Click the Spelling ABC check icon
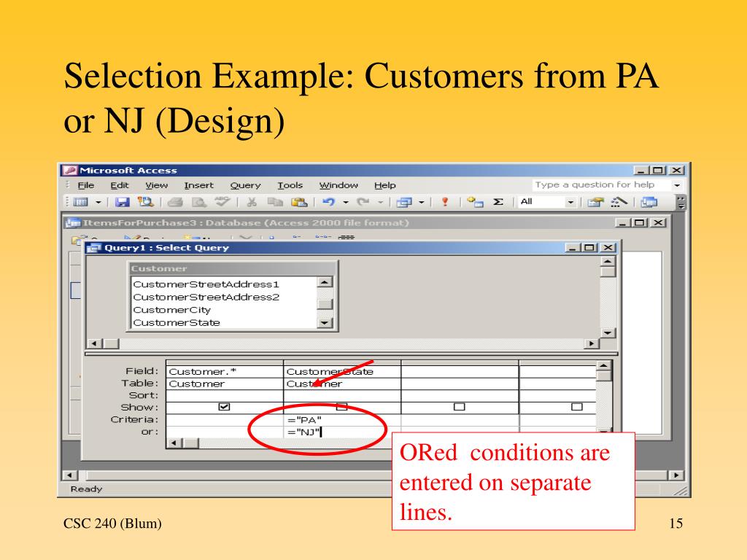The height and width of the screenshot is (560, 747). pyautogui.click(x=222, y=202)
